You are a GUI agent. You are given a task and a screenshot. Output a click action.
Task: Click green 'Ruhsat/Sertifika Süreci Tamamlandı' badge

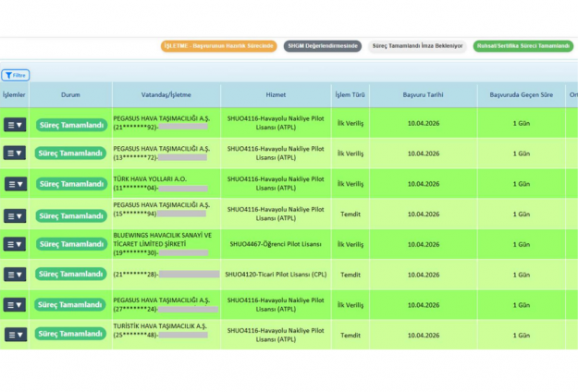tap(523, 45)
